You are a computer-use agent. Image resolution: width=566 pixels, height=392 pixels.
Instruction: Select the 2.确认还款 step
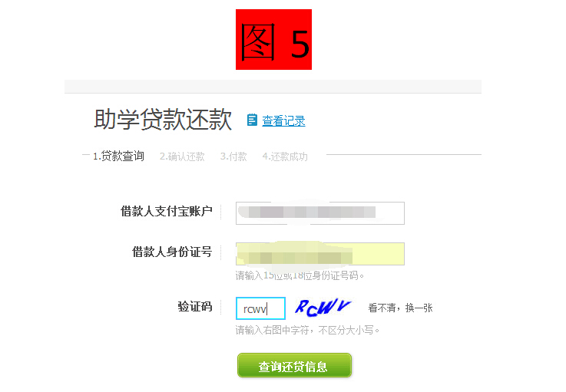(x=182, y=156)
